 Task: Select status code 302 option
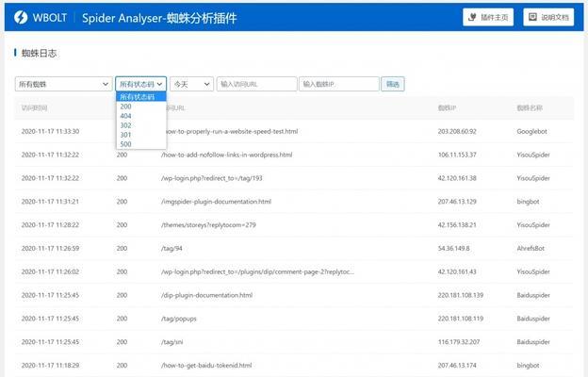tap(141, 125)
